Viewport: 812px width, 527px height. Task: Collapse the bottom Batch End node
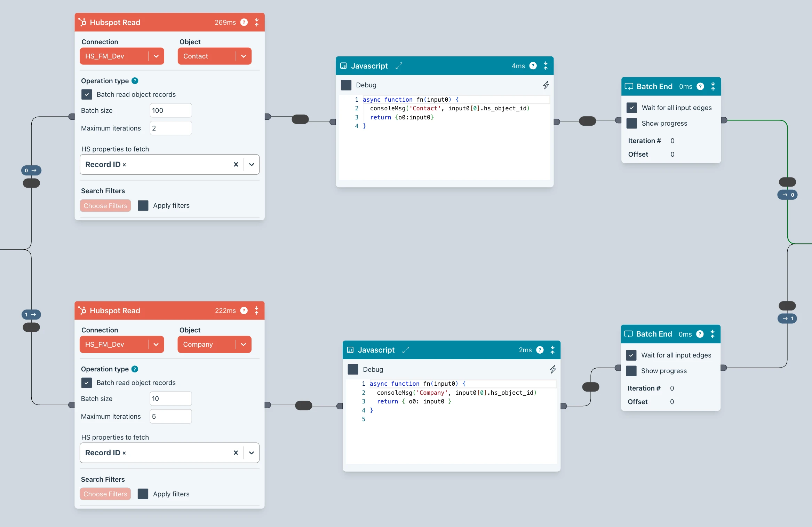[713, 334]
